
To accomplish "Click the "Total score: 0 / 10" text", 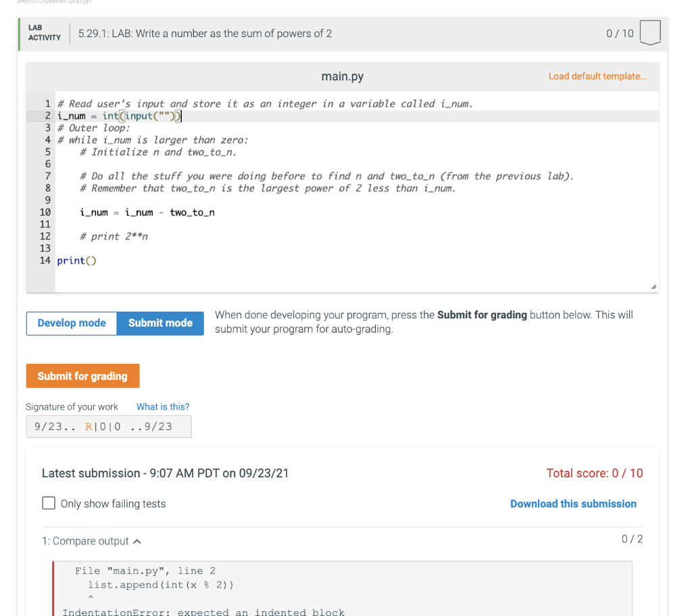I will tap(595, 473).
